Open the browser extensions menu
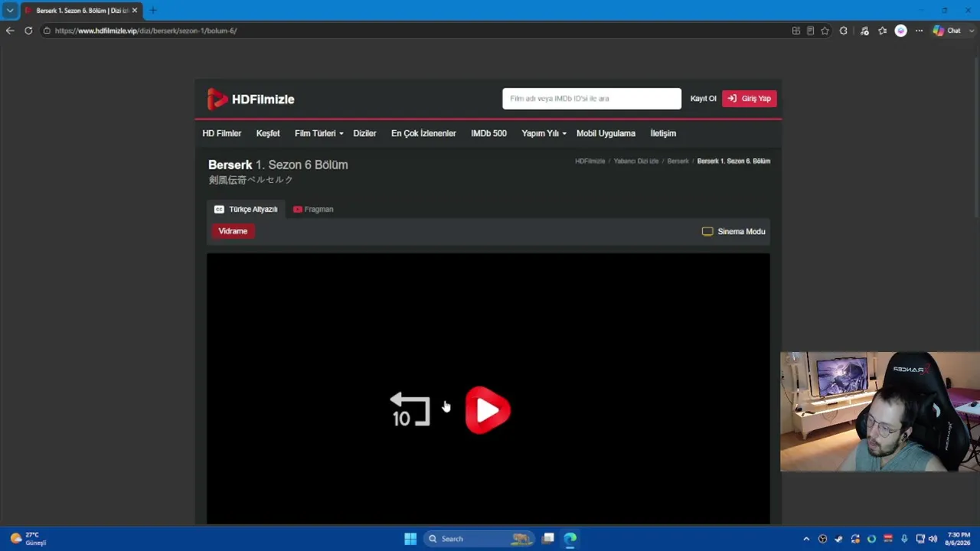Viewport: 980px width, 551px height. 844,31
